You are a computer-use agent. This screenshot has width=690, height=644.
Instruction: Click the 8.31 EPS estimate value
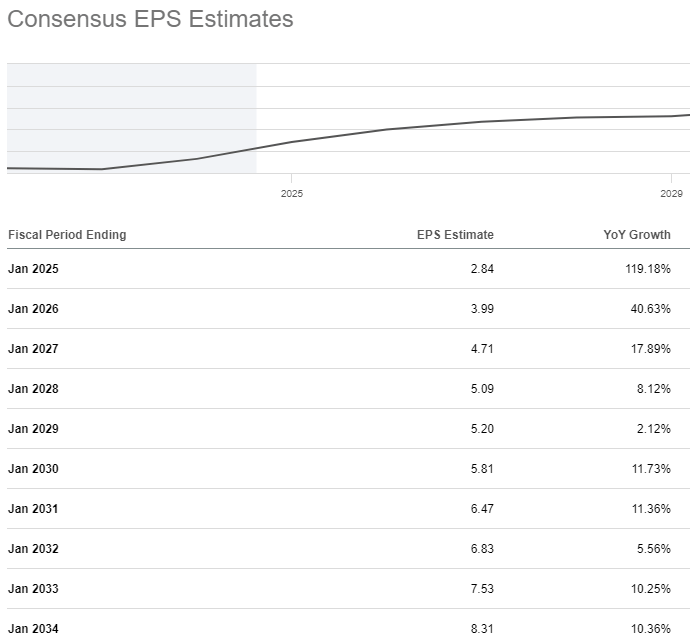tap(482, 629)
